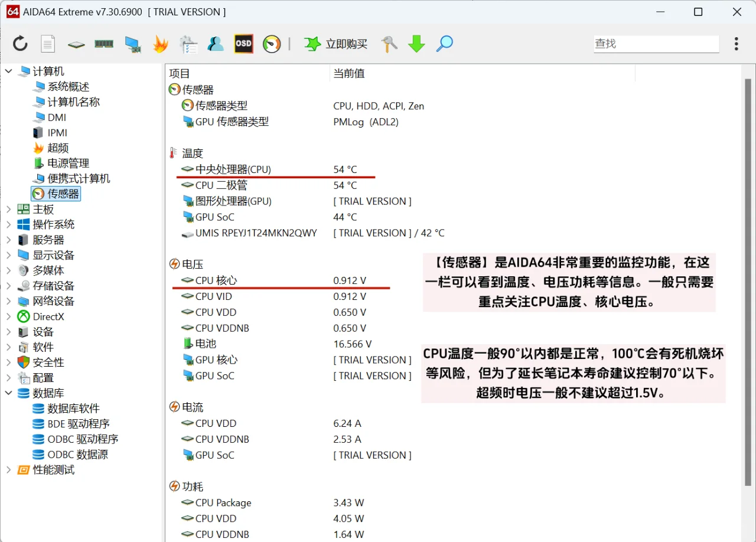756x542 pixels.
Task: Open the Report document icon in toolbar
Action: pos(48,44)
